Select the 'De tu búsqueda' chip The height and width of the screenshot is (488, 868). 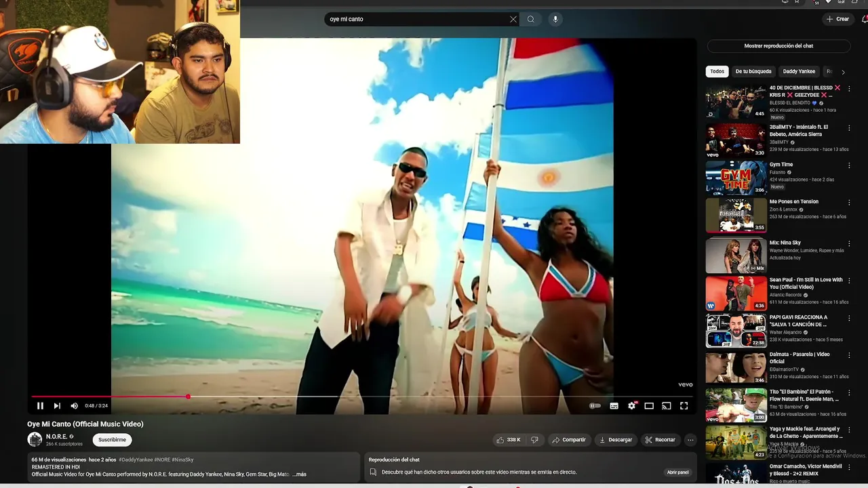[753, 71]
